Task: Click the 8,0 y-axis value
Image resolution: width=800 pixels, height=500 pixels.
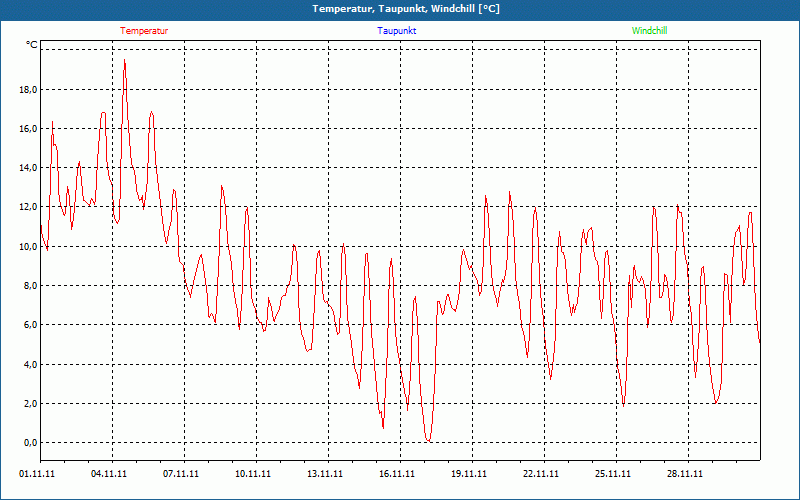Action: [x=30, y=286]
